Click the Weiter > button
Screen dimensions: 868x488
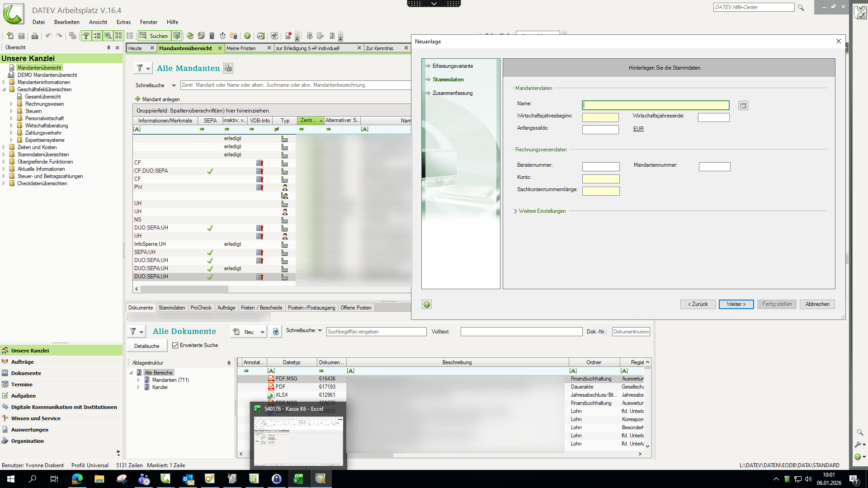click(736, 304)
